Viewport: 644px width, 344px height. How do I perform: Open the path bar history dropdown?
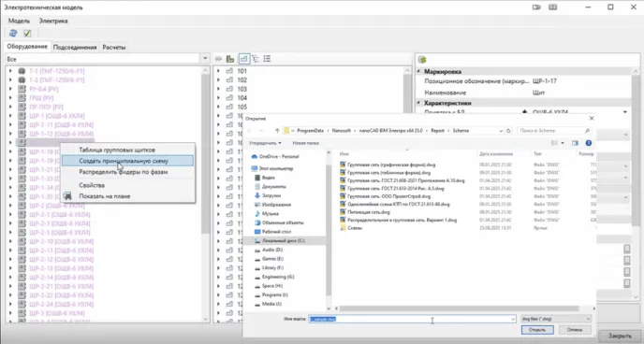tap(501, 131)
